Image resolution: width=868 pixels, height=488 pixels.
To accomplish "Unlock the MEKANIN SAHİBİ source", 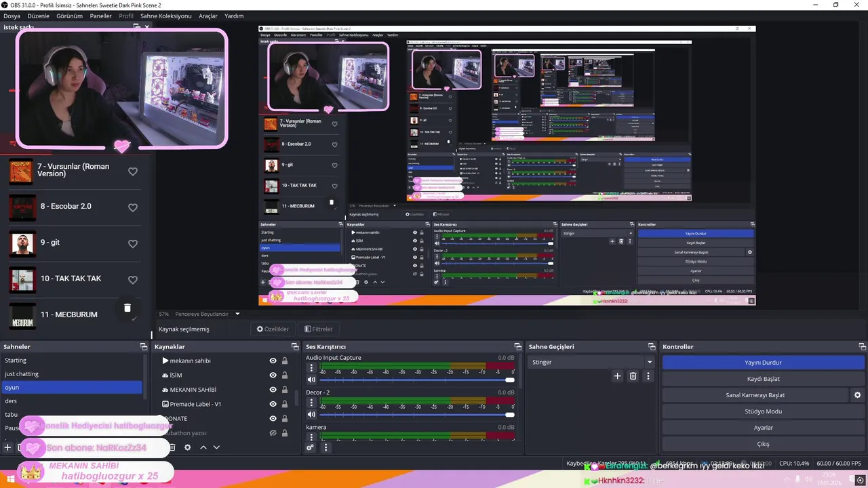I will coord(285,390).
